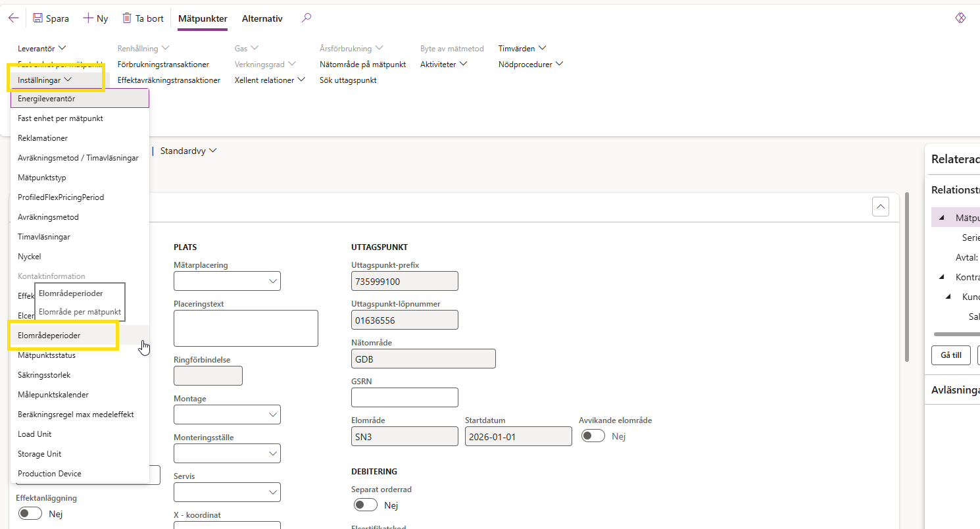Screen dimensions: 980x529
Task: Click the search magnifier icon
Action: click(x=306, y=18)
